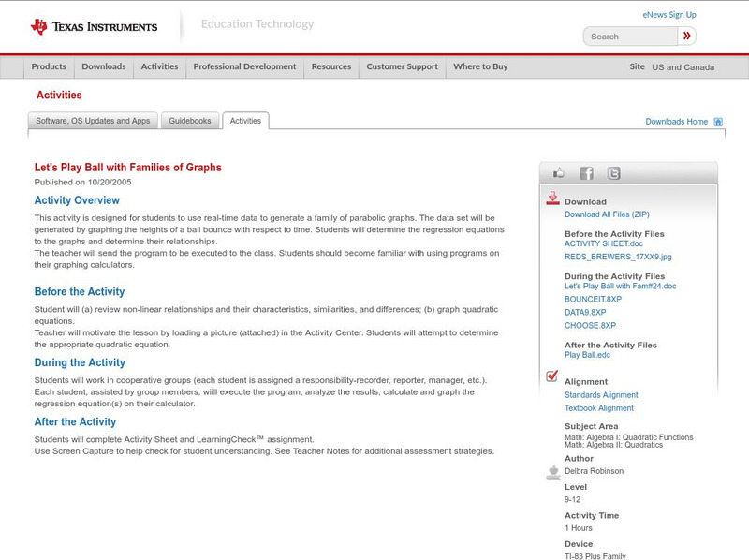Click the author name Delbra Robinson
The width and height of the screenshot is (749, 560).
(x=594, y=471)
